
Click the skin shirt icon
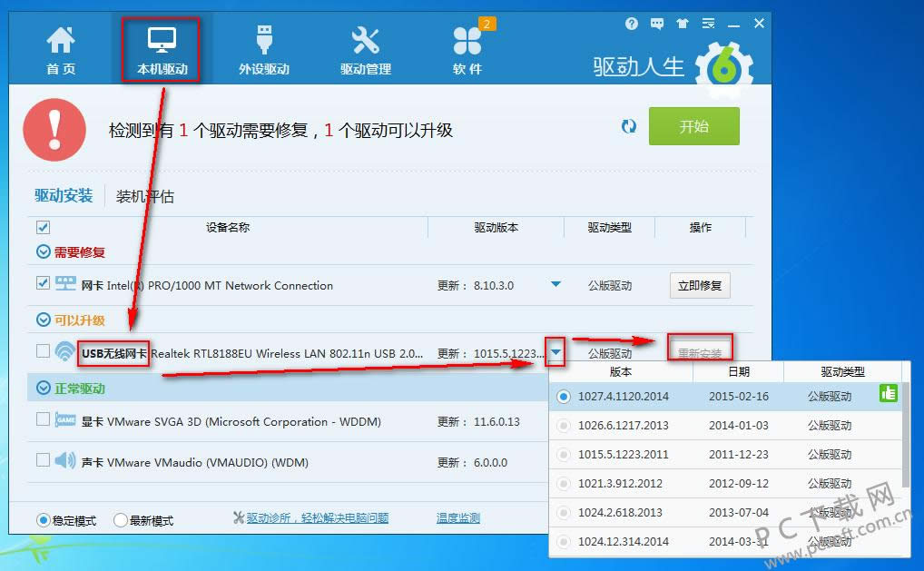click(682, 24)
